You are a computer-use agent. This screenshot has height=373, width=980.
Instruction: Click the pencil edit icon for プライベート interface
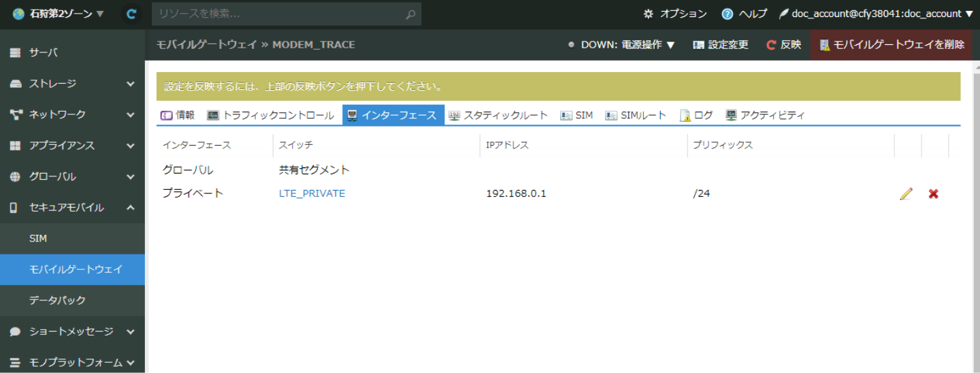906,194
